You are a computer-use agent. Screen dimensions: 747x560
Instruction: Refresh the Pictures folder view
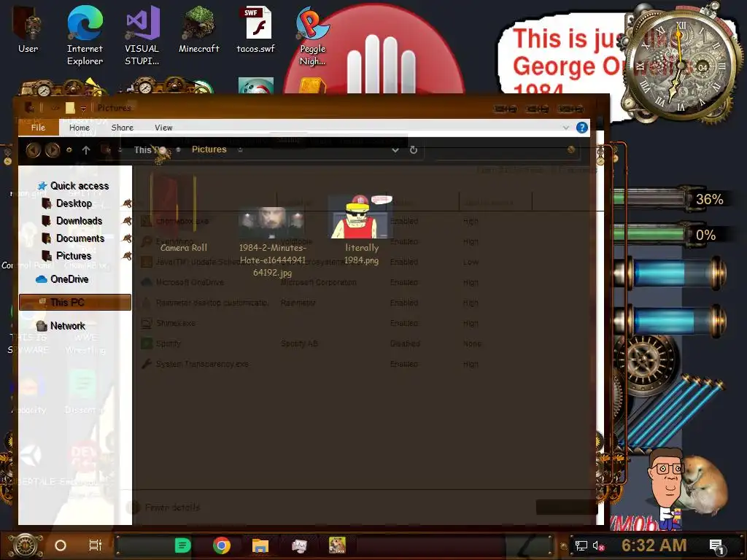click(x=414, y=150)
